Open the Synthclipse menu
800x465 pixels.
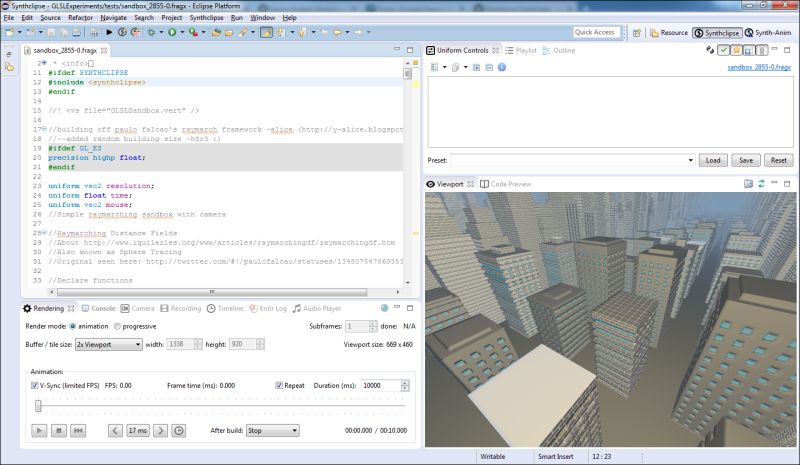point(206,17)
